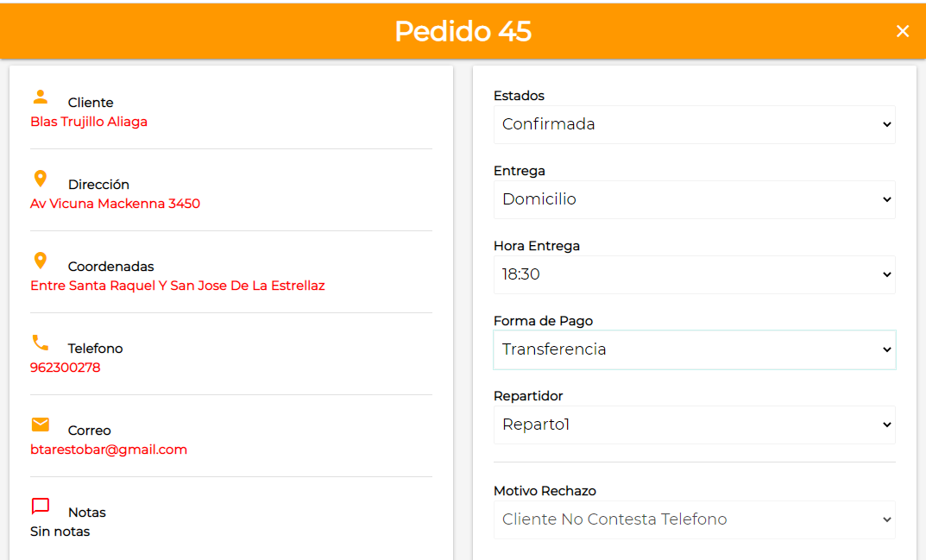Click the address Av Vicuna Mackenna 3450
The image size is (926, 560).
tap(115, 204)
